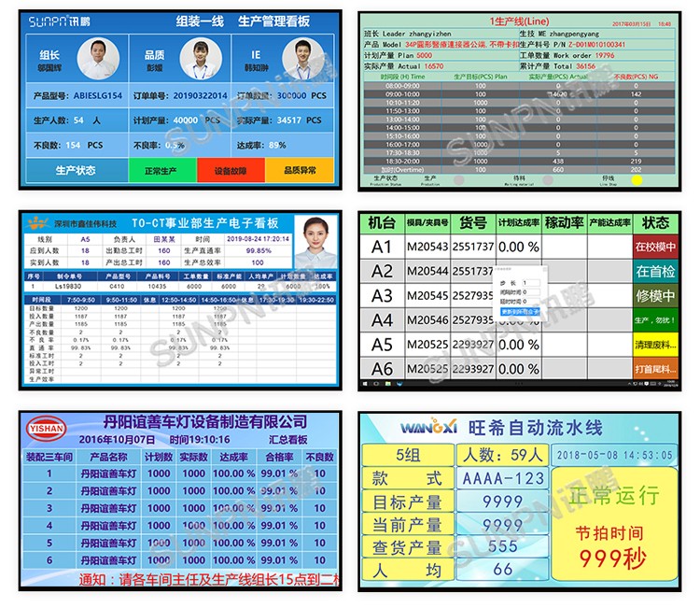700x608 pixels.
Task: Click the Windows Start icon in machine dashboard taskbar
Action: point(364,385)
